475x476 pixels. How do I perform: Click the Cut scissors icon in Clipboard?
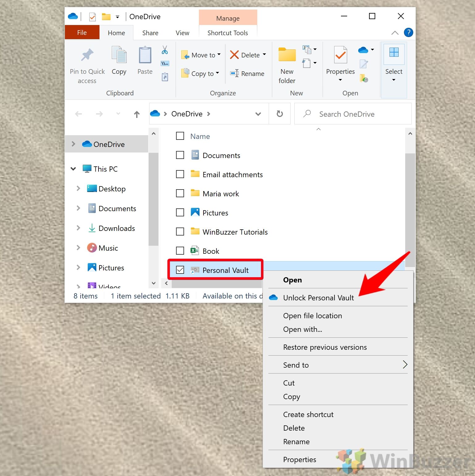tap(165, 50)
